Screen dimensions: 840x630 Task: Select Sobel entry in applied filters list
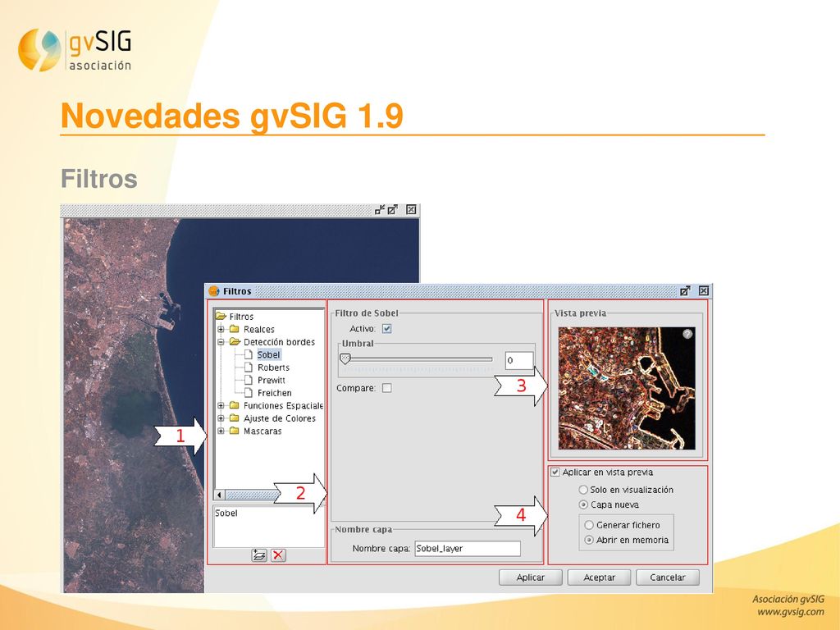[226, 514]
